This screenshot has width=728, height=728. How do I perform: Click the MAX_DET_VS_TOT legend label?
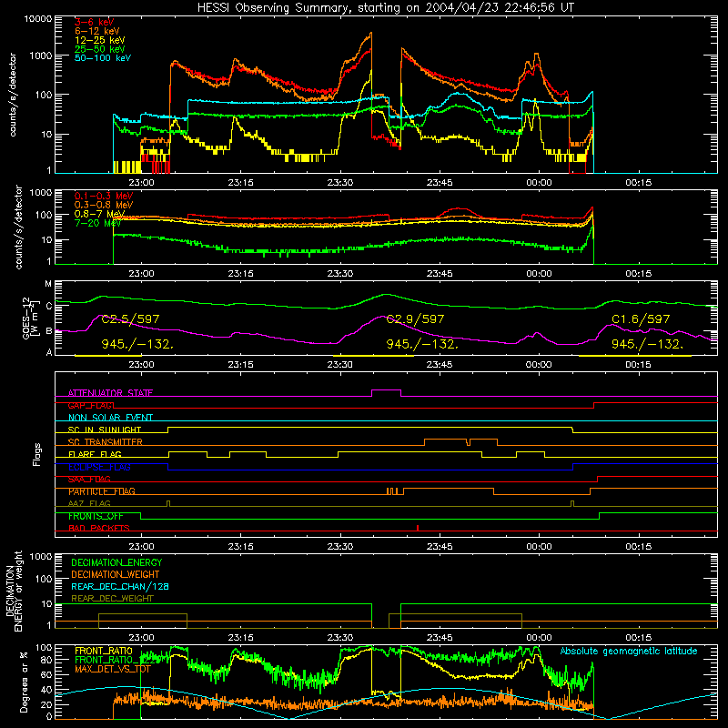[x=112, y=669]
